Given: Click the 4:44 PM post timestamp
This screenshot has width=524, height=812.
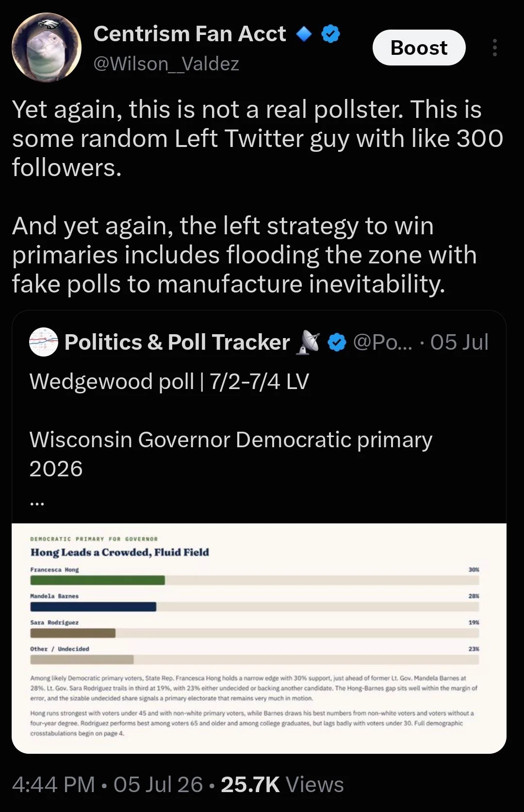Looking at the screenshot, I should coord(53,784).
